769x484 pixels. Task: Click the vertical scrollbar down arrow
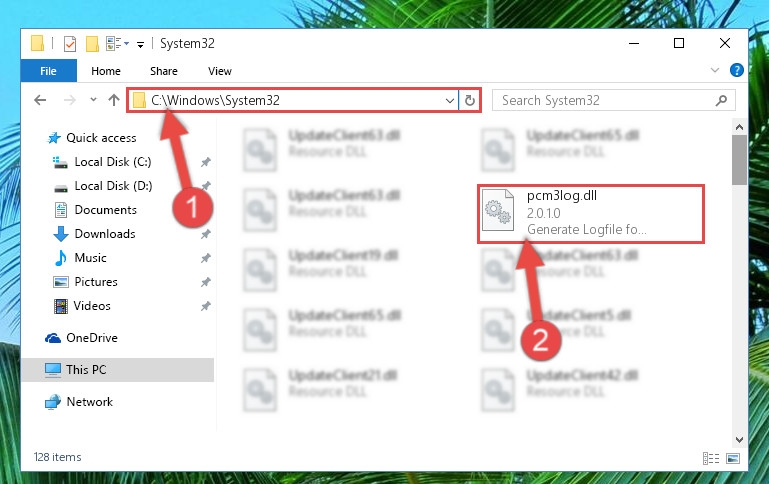pos(739,440)
